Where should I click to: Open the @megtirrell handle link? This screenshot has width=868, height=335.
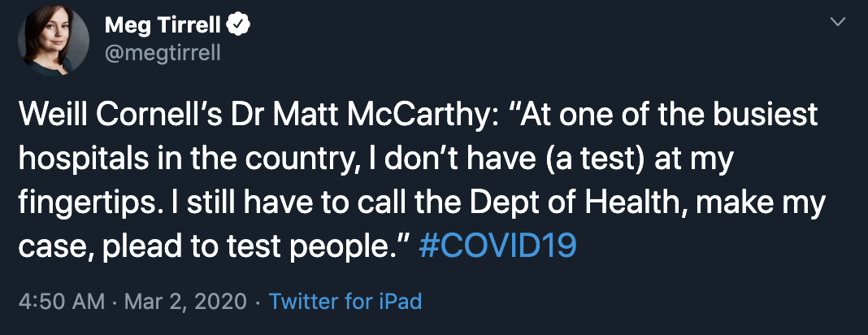pyautogui.click(x=163, y=53)
